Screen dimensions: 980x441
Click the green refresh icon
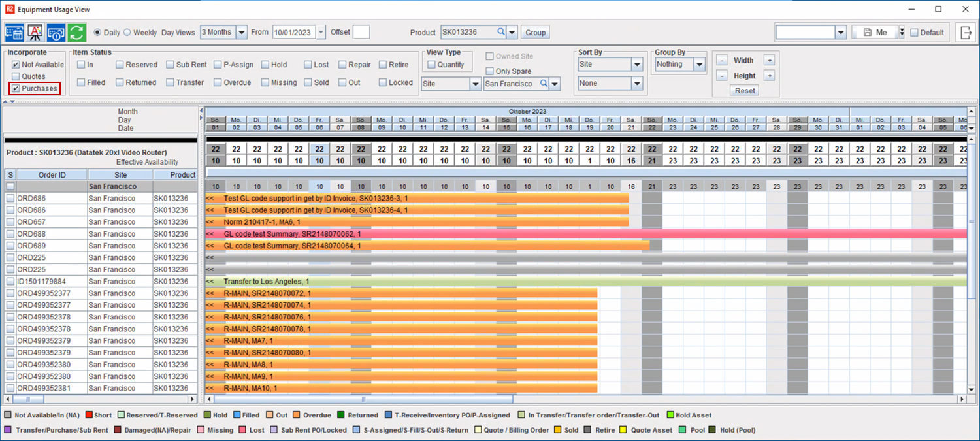77,32
